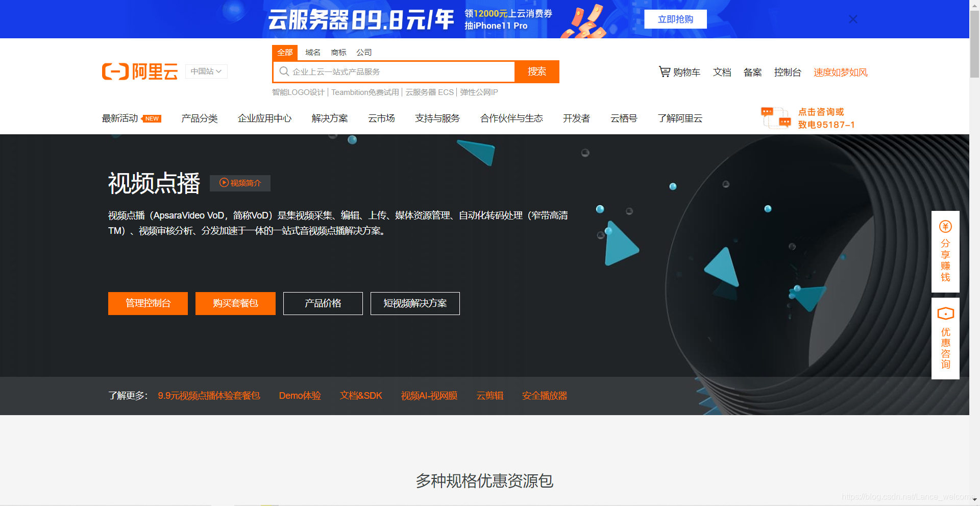The image size is (980, 506).
Task: Open the 合作伙伴与生态 menu
Action: (511, 118)
